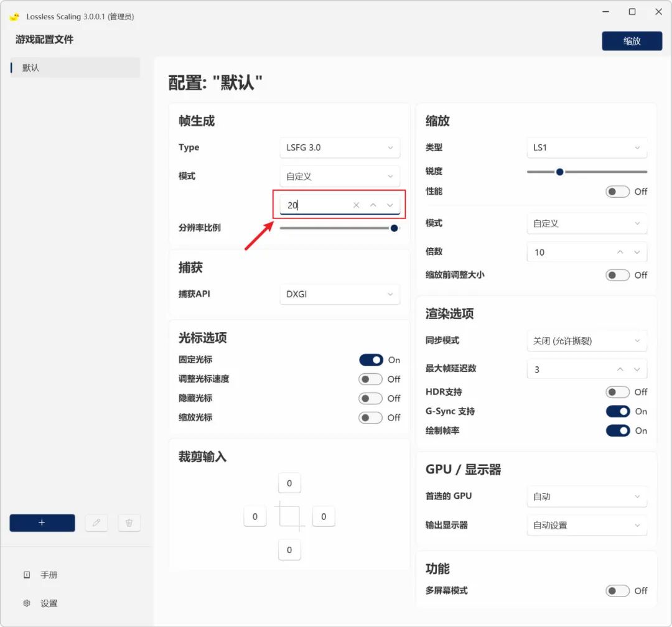Turn off the G-Sync 支持 switch

[618, 412]
